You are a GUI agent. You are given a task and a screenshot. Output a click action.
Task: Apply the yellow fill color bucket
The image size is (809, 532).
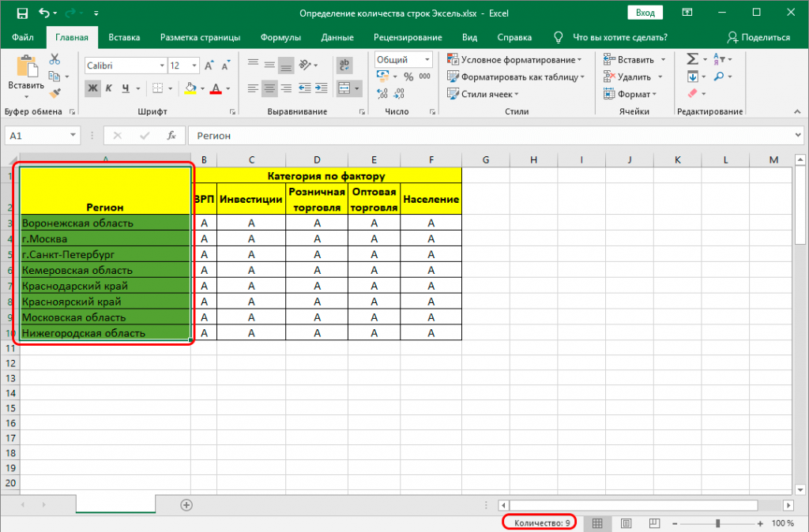190,88
